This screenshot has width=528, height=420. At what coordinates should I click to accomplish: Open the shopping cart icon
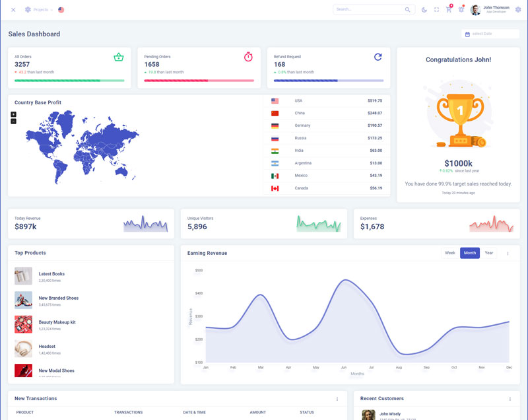point(449,10)
